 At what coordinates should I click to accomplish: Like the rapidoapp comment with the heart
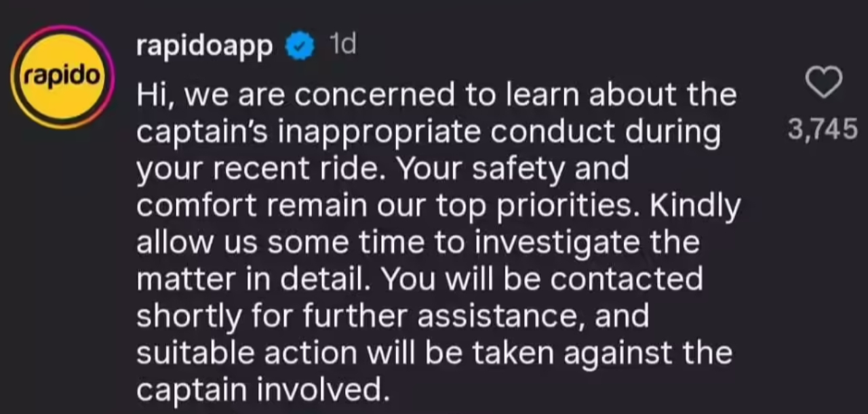click(x=823, y=83)
